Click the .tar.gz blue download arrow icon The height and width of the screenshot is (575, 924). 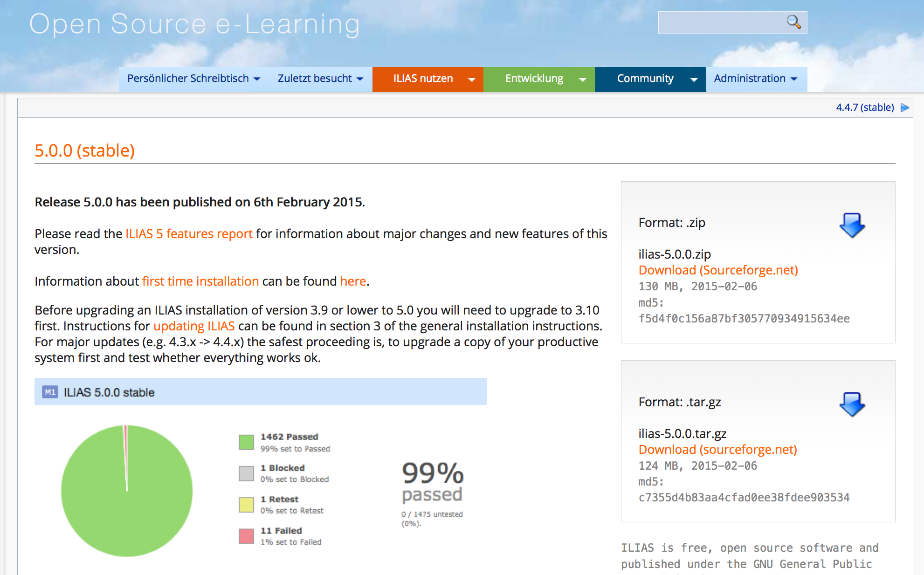852,404
